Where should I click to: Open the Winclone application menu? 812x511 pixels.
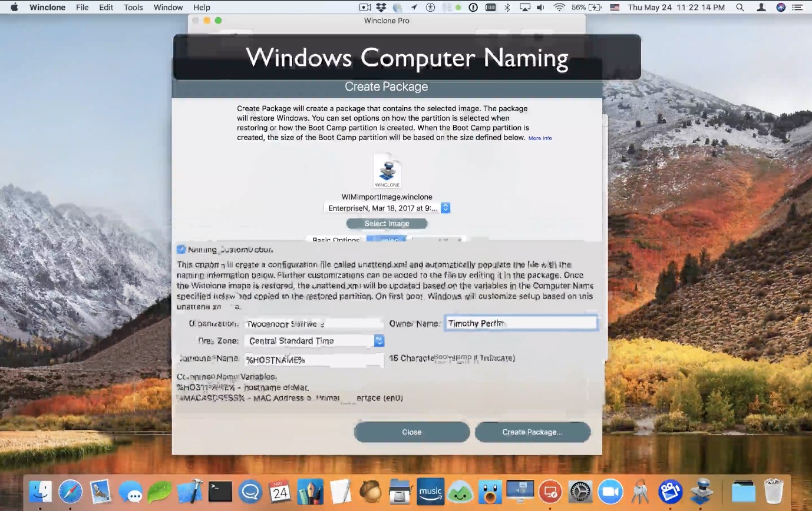click(x=47, y=7)
